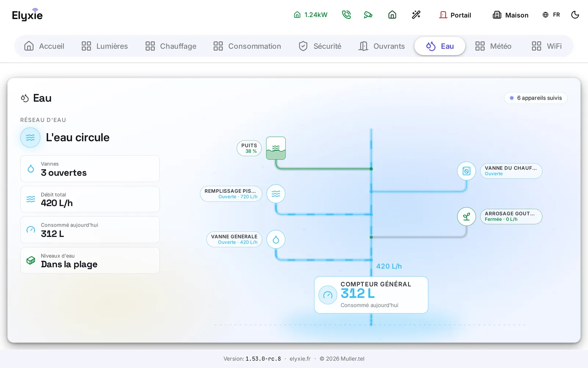Image resolution: width=588 pixels, height=368 pixels.
Task: Click the water waves icon beside 'L'eau circule'
Action: (30, 138)
